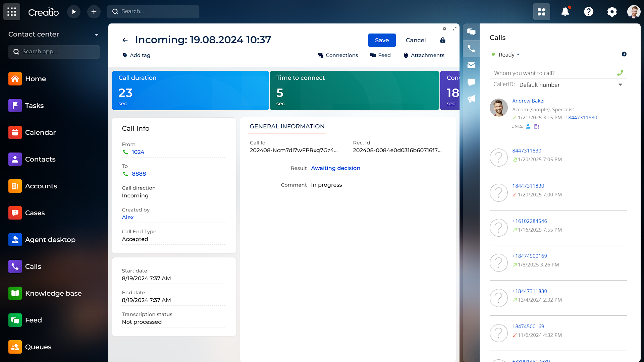
Task: Open the phone calls panel icon
Action: [x=471, y=49]
